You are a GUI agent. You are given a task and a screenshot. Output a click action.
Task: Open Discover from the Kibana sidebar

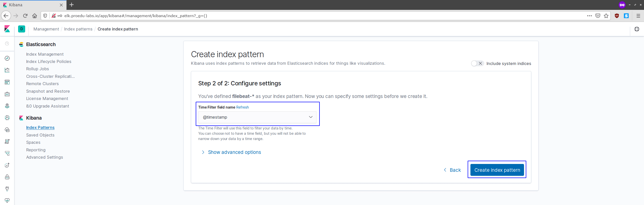pos(7,58)
